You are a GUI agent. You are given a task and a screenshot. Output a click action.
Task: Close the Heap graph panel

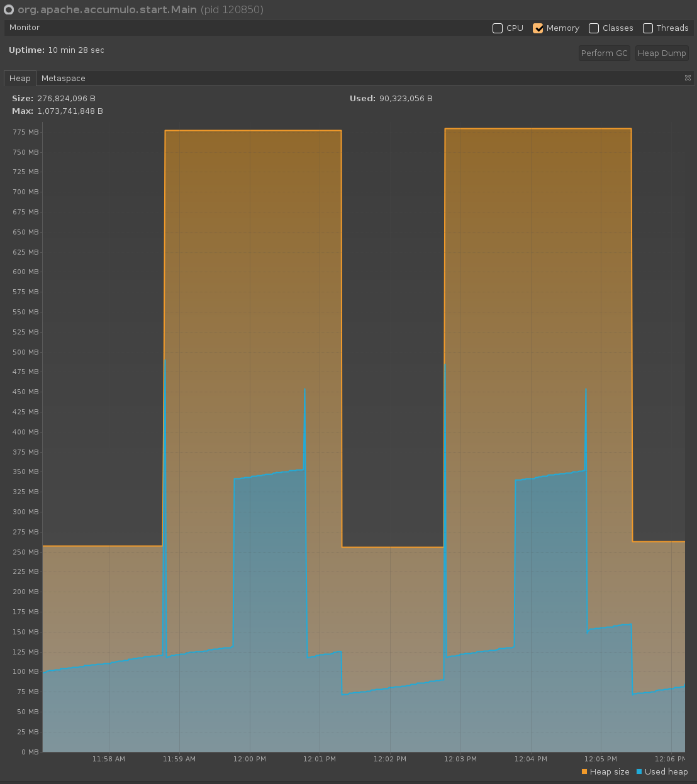688,78
